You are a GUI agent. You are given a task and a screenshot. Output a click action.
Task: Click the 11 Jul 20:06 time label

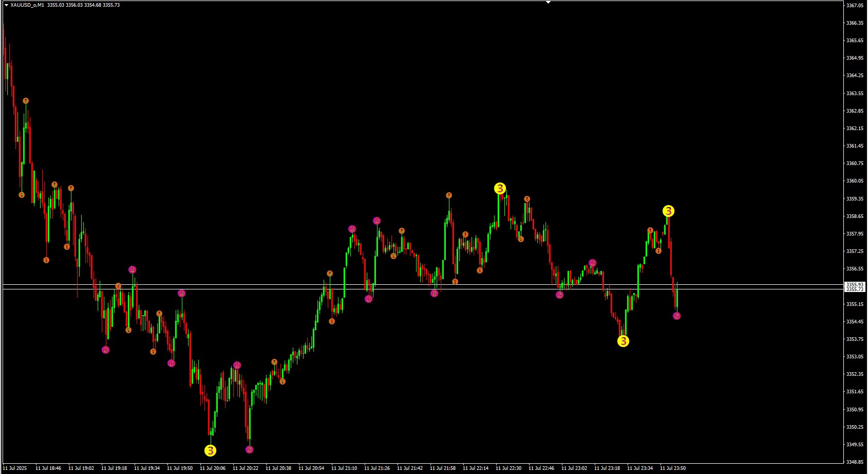tap(212, 468)
